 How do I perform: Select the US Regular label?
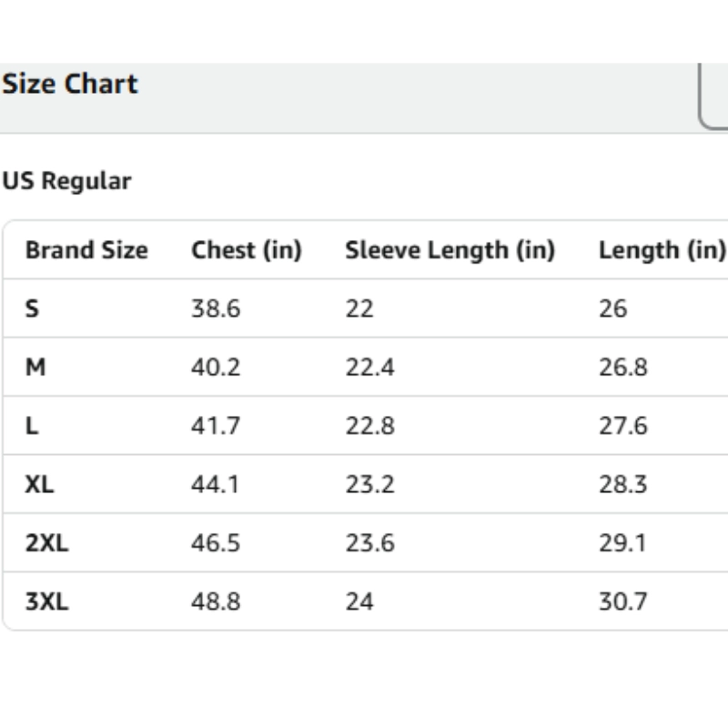[66, 181]
